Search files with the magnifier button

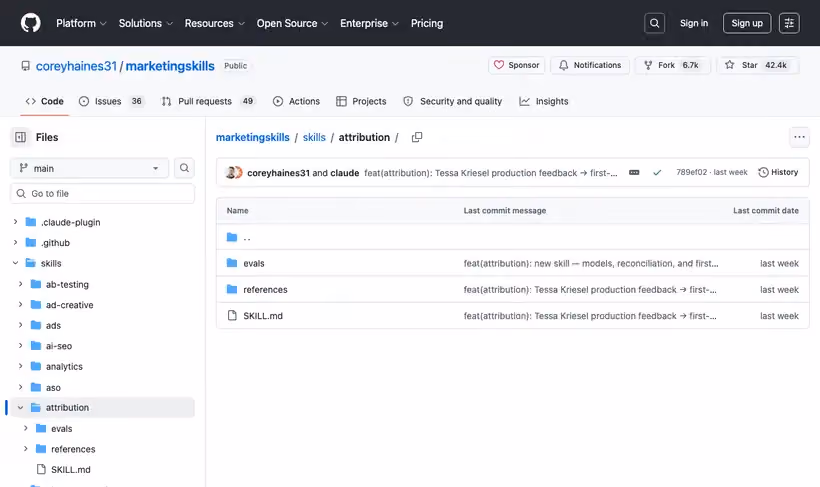click(x=184, y=168)
